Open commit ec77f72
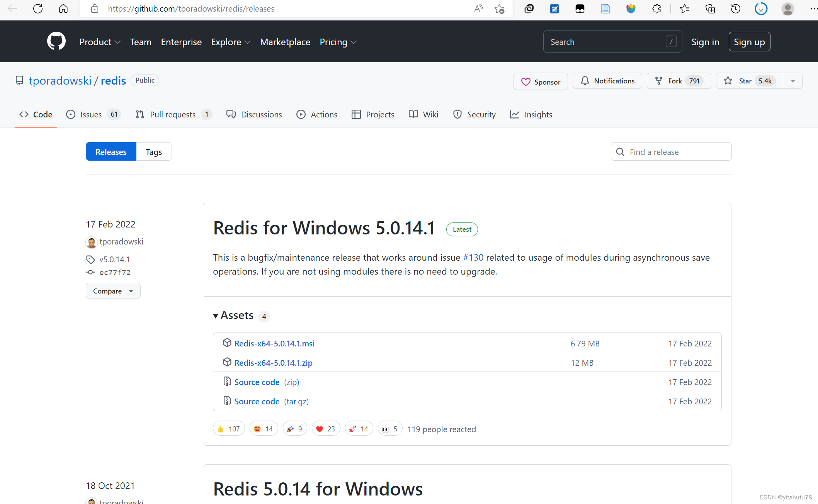This screenshot has width=818, height=504. point(115,272)
